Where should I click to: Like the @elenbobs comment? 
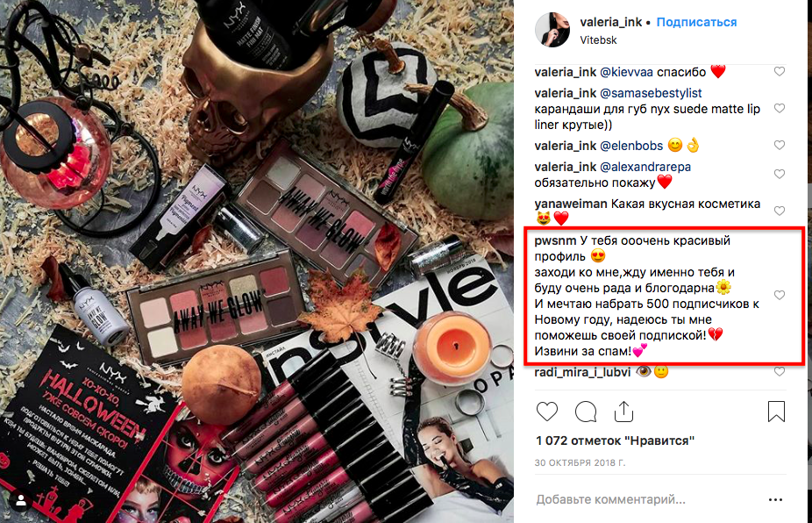[780, 145]
